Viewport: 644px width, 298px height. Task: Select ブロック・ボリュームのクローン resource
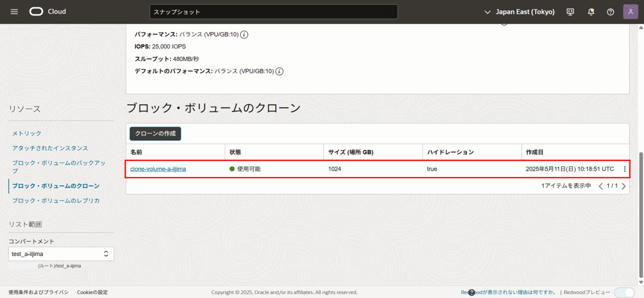tap(56, 186)
